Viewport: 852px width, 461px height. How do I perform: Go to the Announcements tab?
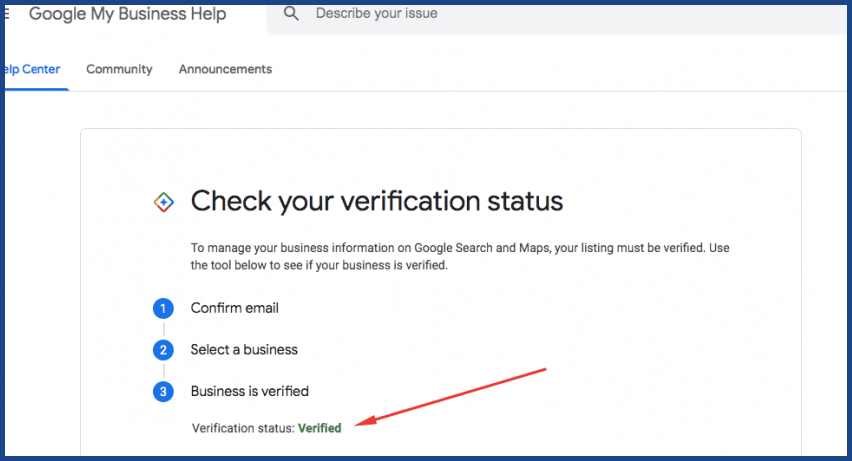click(225, 70)
